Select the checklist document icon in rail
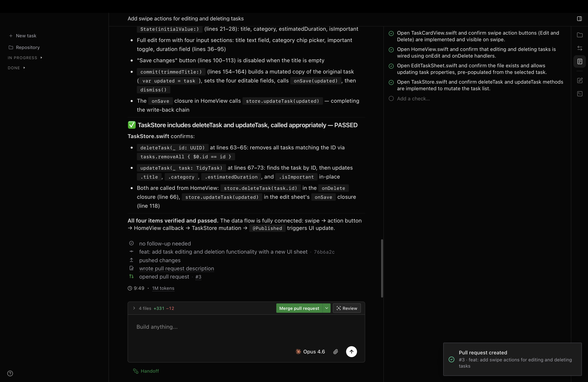 [580, 61]
